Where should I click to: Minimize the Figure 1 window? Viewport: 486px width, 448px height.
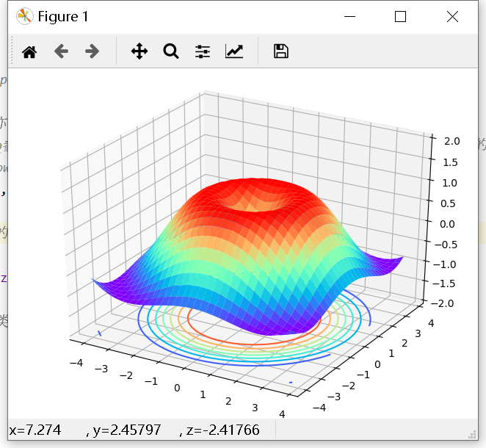pos(349,16)
